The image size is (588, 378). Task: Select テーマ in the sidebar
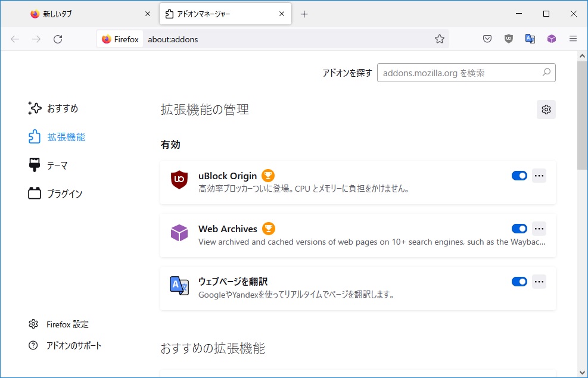coord(57,165)
